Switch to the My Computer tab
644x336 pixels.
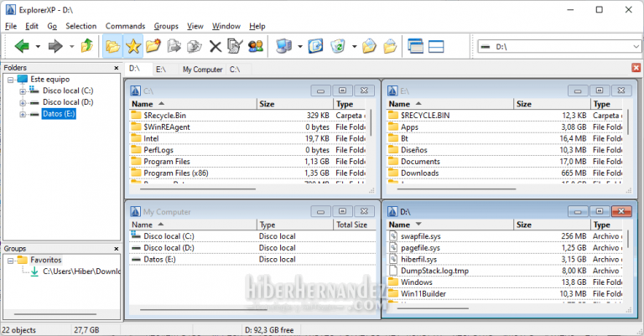202,69
